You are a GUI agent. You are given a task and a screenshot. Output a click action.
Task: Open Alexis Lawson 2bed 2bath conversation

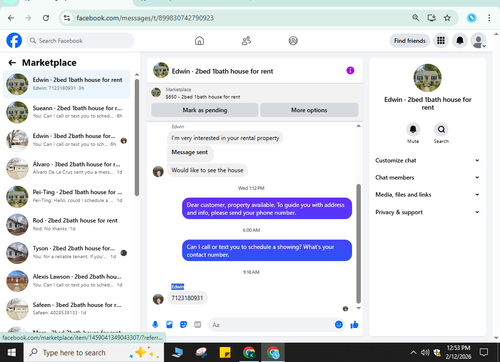tap(67, 281)
